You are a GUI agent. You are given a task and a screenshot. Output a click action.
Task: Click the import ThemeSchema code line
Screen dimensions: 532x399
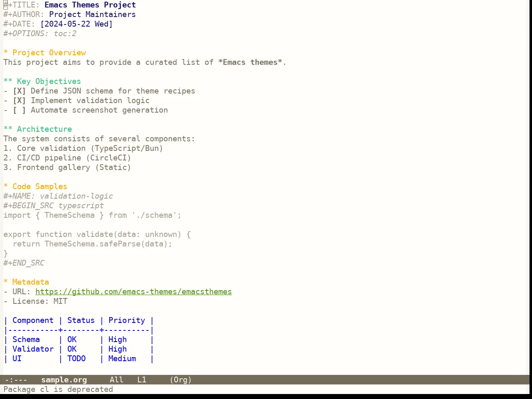[92, 215]
